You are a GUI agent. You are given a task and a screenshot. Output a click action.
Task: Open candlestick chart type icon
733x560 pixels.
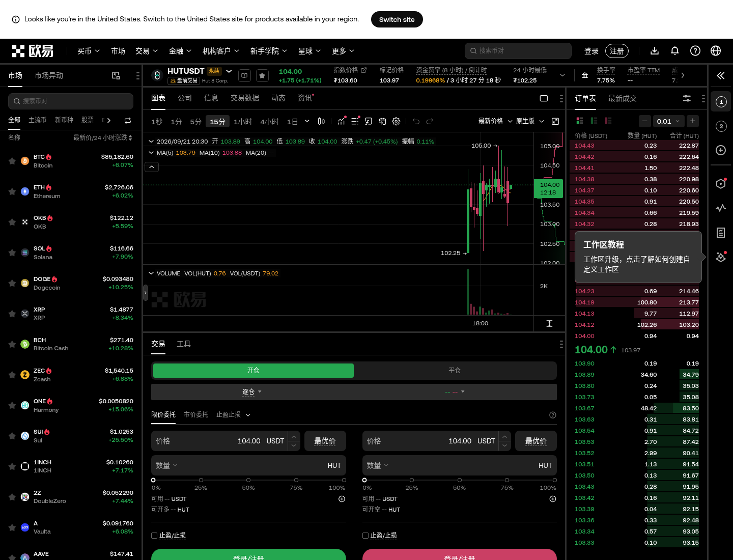[321, 121]
